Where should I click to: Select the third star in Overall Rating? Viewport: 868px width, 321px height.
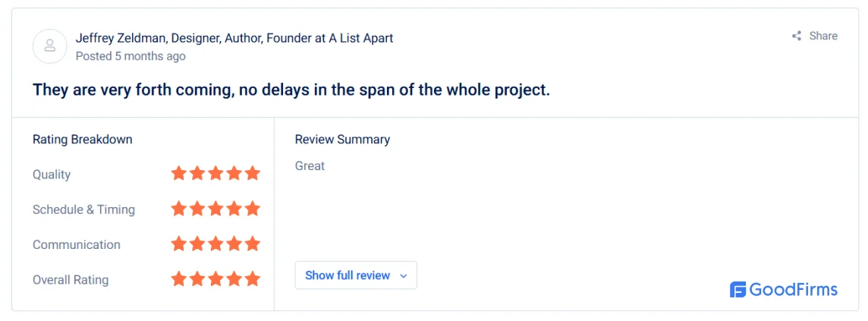(x=215, y=279)
